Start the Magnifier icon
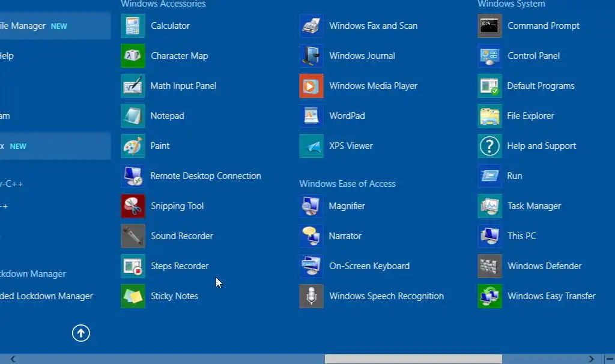Screen dimensions: 615x364 point(312,206)
